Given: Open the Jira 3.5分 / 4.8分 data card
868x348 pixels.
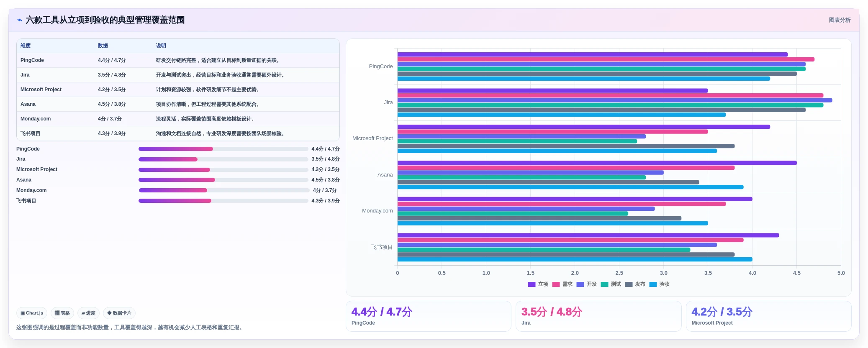Looking at the screenshot, I should point(598,316).
